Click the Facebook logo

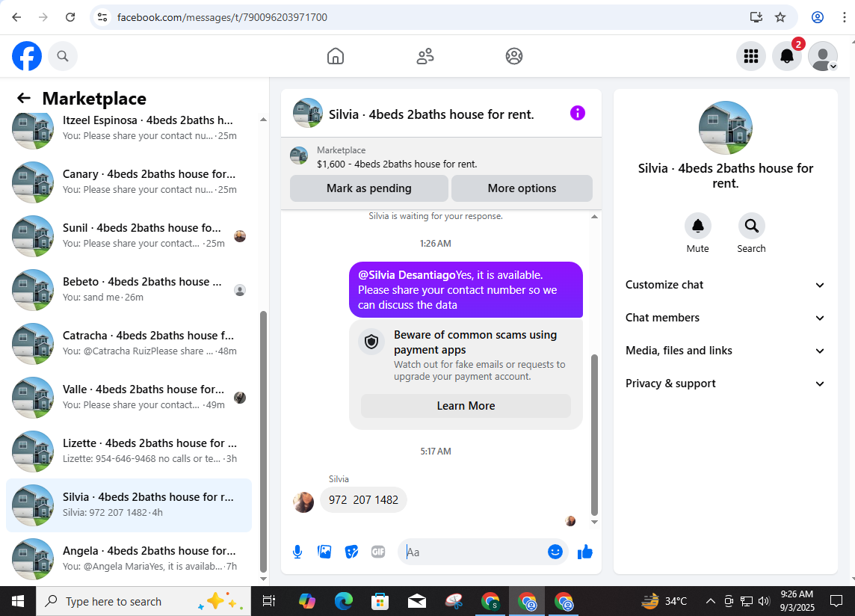coord(27,55)
